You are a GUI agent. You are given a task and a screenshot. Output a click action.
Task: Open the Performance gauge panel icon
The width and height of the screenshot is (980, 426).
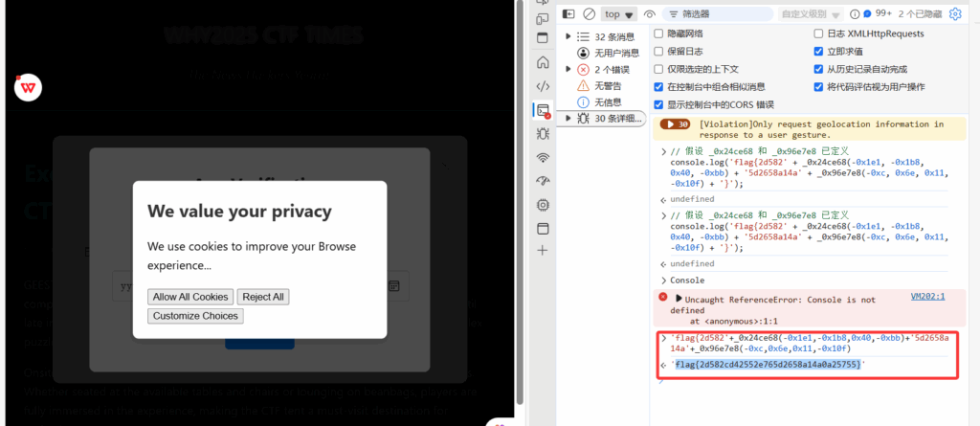[x=543, y=181]
